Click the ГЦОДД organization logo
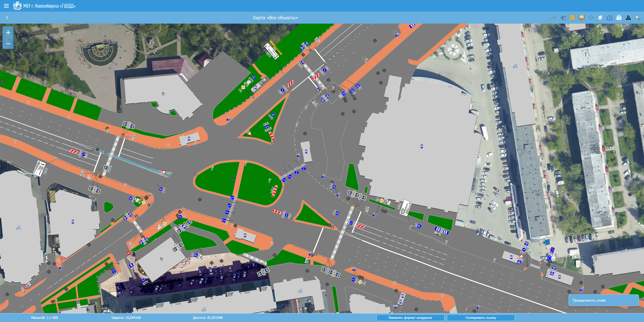This screenshot has width=644, height=322. point(17,6)
